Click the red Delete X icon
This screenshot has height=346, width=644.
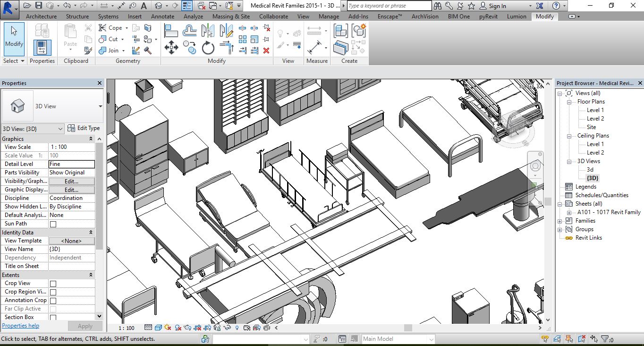point(266,50)
